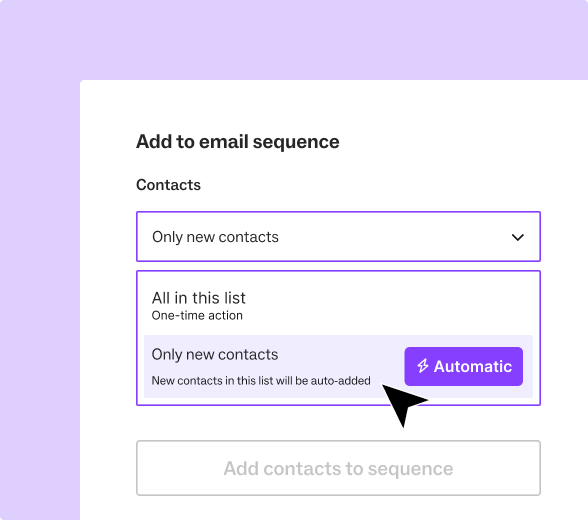588x520 pixels.
Task: Click the word 'Automatic' inside the badge
Action: [x=472, y=366]
